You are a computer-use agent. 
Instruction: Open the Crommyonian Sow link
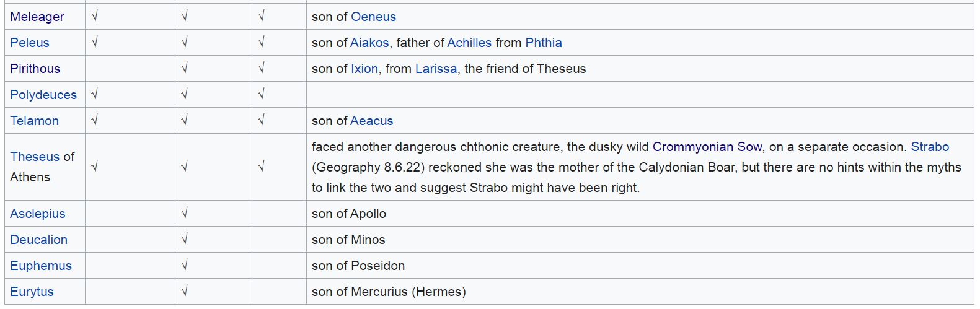[x=707, y=147]
